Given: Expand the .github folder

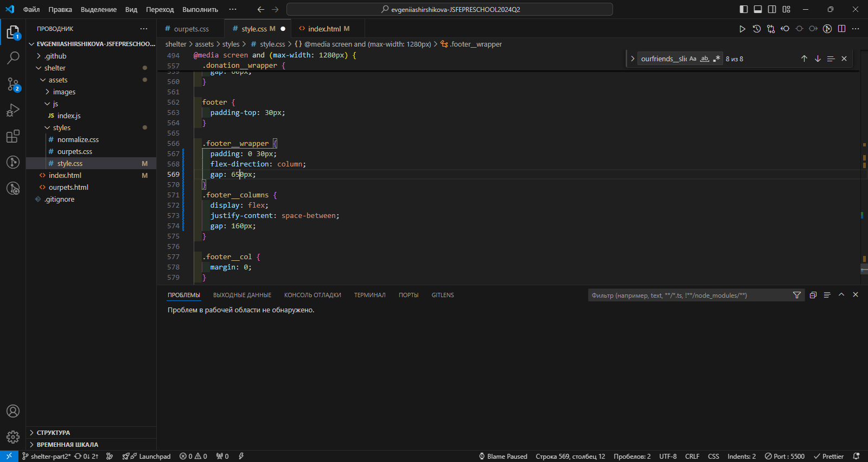Looking at the screenshot, I should click(91, 56).
